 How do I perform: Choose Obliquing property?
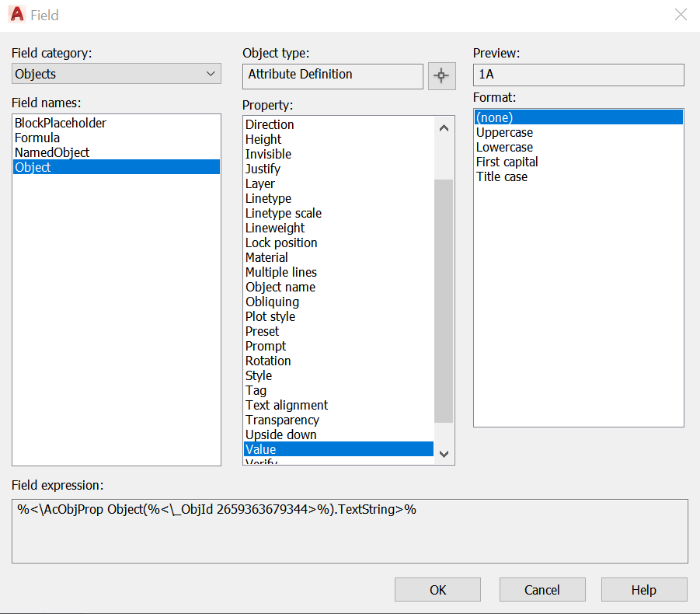339,302
